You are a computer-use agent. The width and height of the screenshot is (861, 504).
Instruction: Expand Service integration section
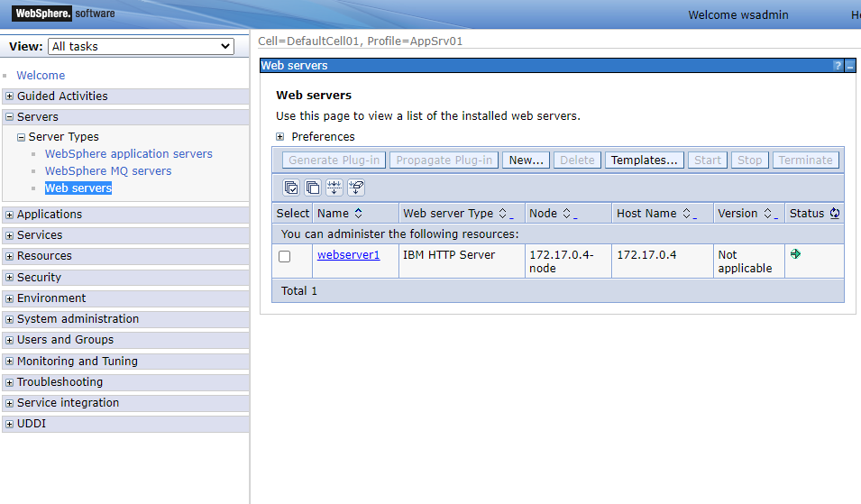(x=9, y=404)
